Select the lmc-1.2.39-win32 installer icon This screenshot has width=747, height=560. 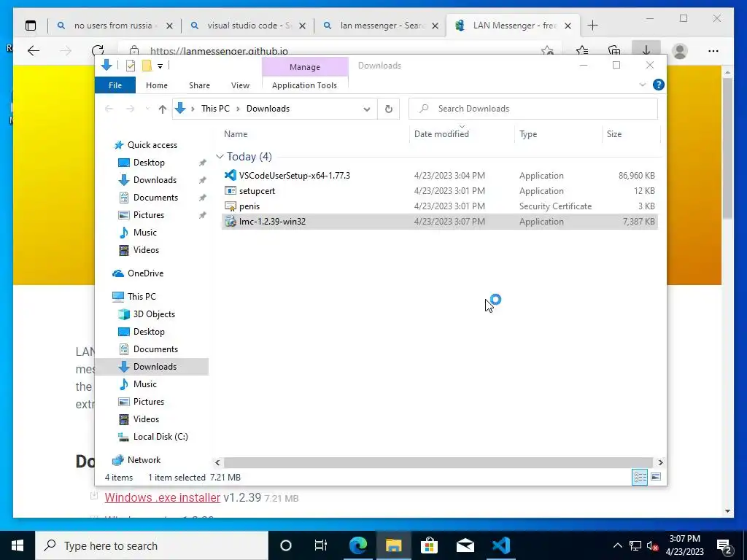tap(231, 222)
